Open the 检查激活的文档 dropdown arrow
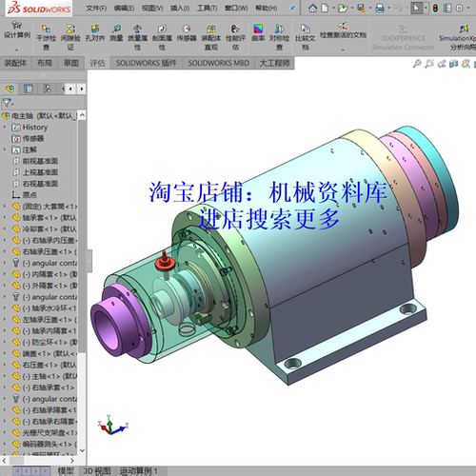Viewport: 476px width, 476px height. click(343, 50)
